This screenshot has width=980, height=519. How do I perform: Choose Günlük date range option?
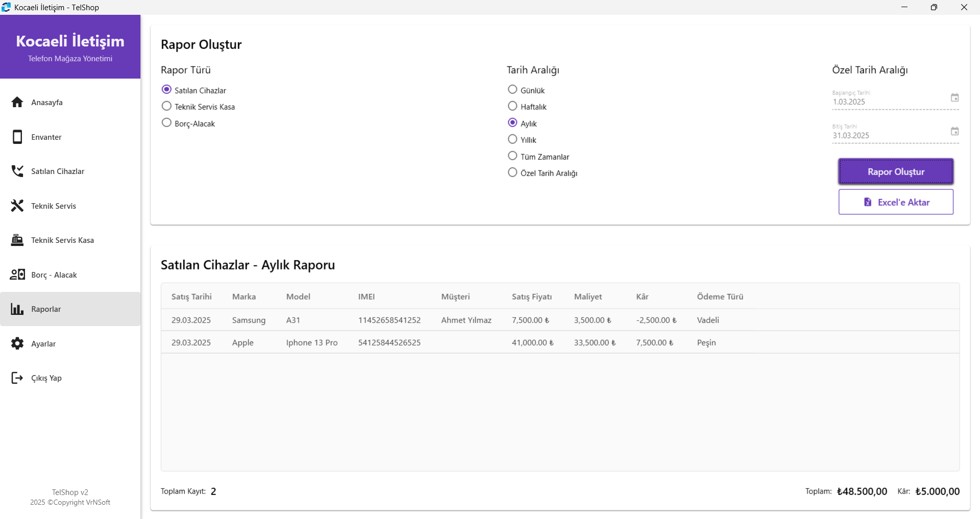pyautogui.click(x=512, y=90)
